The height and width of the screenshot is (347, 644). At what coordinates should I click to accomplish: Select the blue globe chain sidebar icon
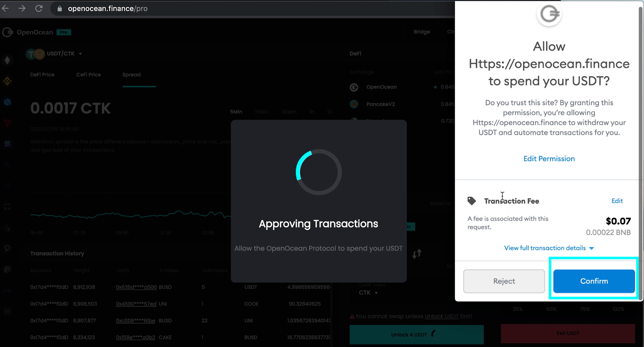tap(7, 102)
